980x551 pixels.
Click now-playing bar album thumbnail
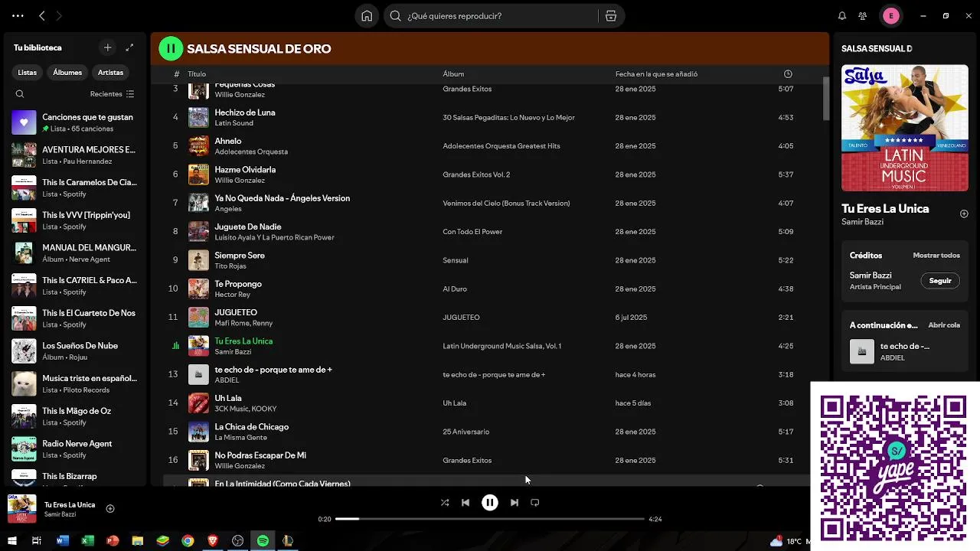(x=21, y=509)
